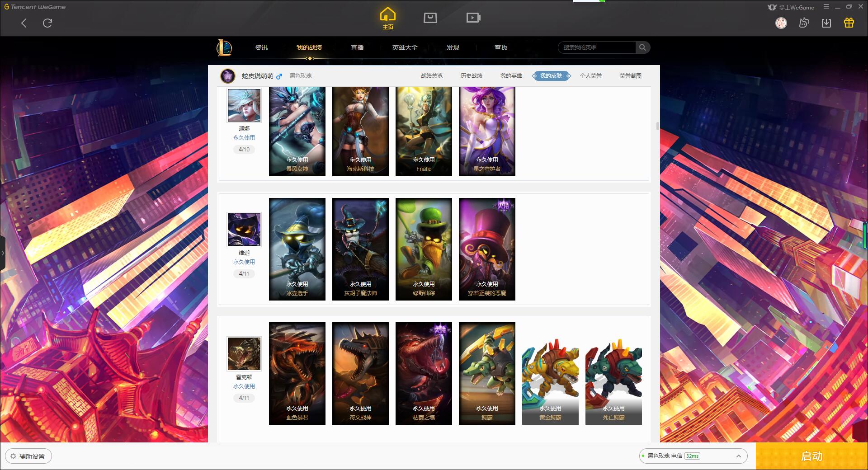The height and width of the screenshot is (470, 868).
Task: Click the Tencent WeGame logo
Action: click(x=35, y=7)
